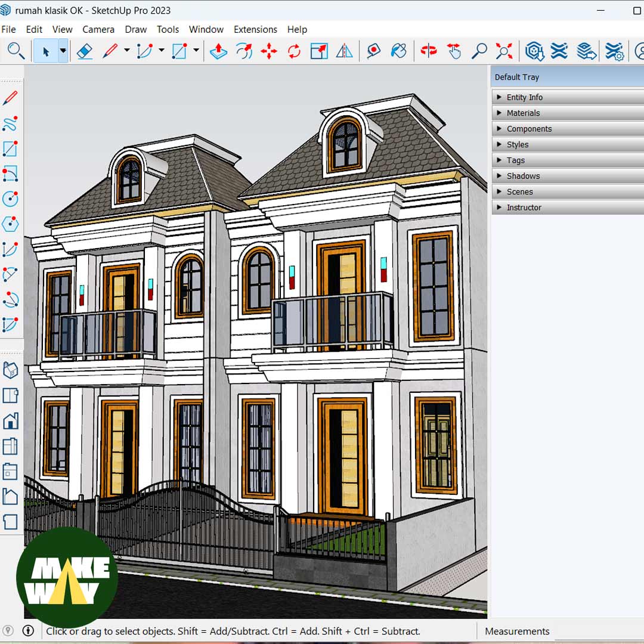
Task: Expand the Materials panel
Action: [524, 113]
